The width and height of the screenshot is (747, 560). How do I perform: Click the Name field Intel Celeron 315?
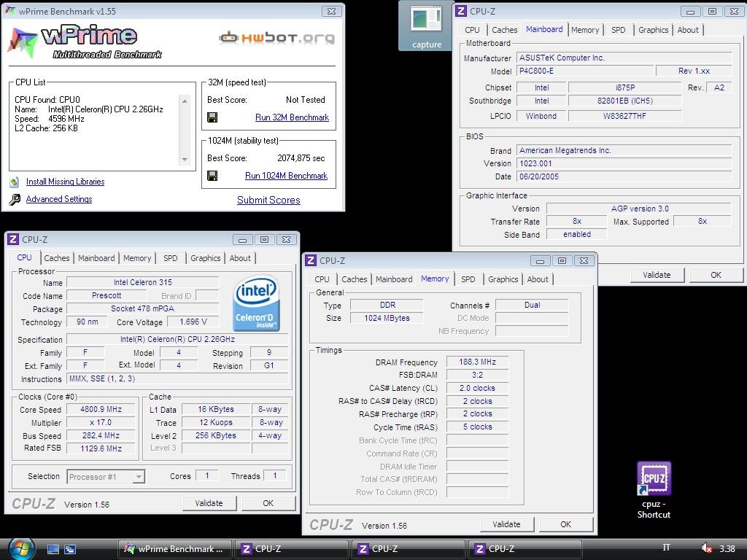tap(143, 282)
